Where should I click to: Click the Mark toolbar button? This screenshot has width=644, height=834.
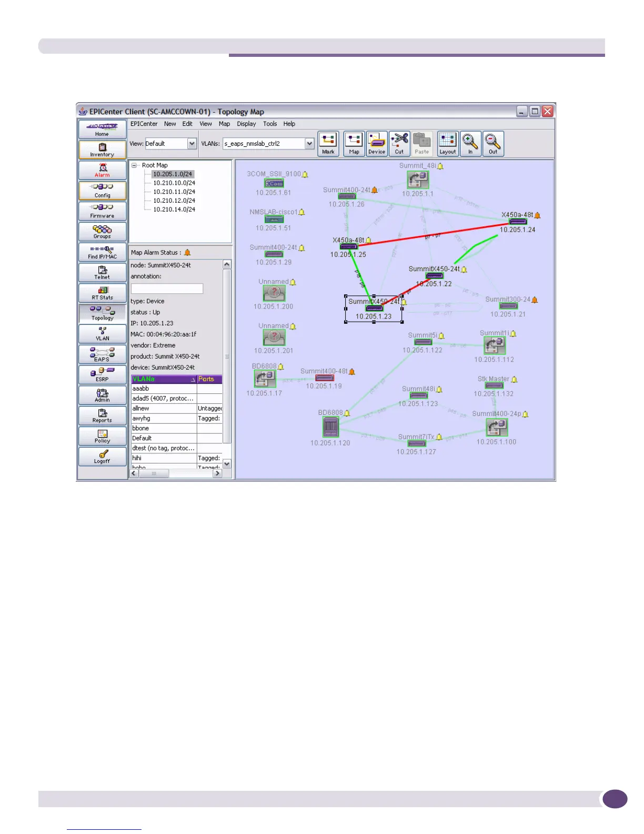(328, 144)
